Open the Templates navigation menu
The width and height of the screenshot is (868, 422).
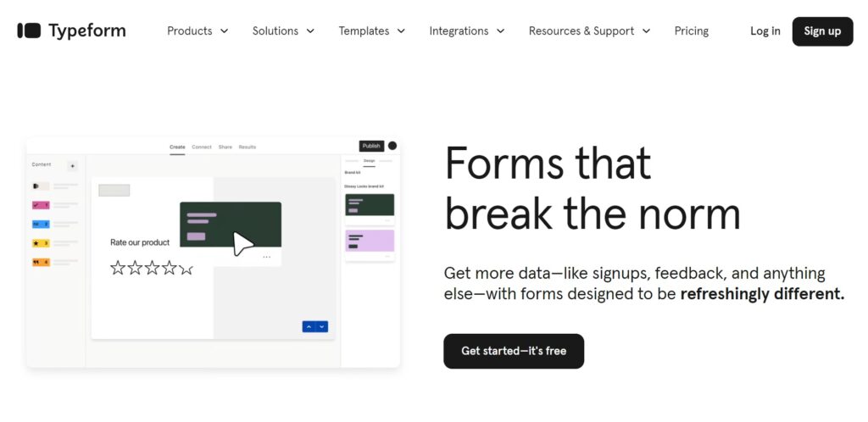tap(371, 31)
